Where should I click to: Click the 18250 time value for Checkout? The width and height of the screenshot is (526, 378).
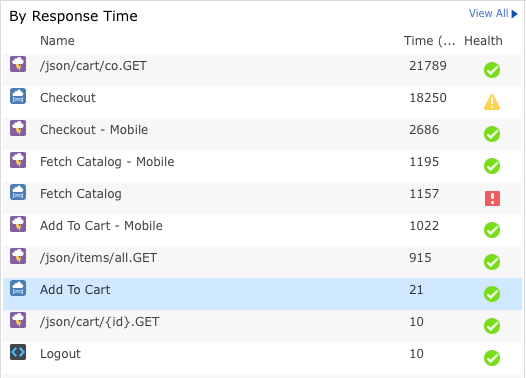(x=428, y=98)
